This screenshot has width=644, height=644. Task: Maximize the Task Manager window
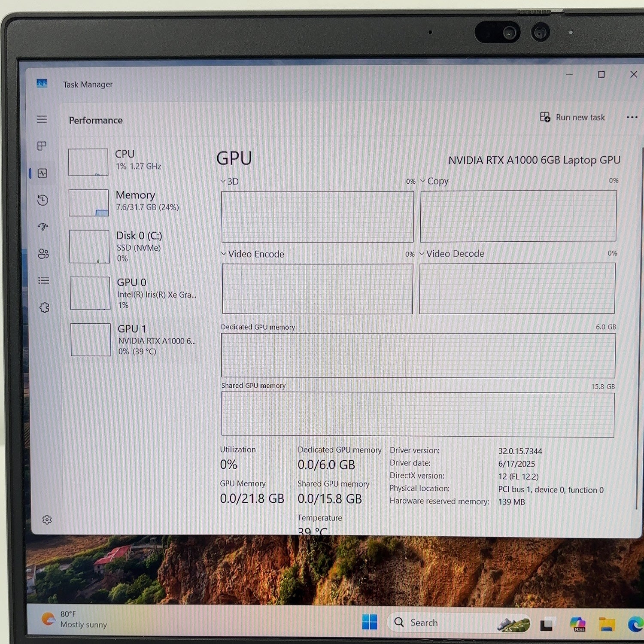tap(601, 74)
